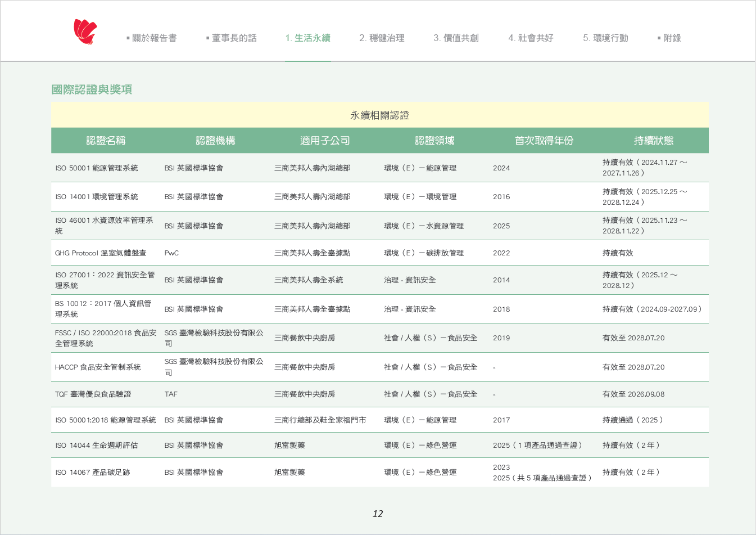
Task: Open the 關於報告書 navigation tab
Action: [x=152, y=38]
